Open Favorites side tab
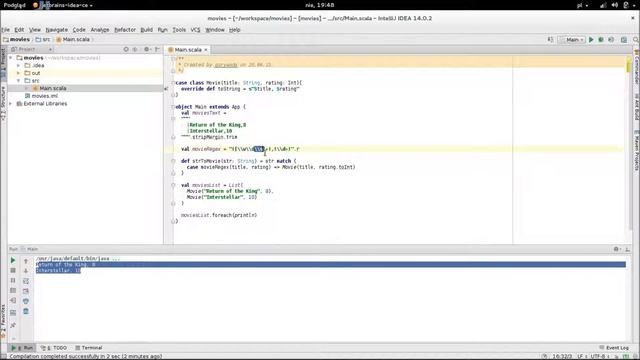The width and height of the screenshot is (640, 360). click(x=3, y=321)
